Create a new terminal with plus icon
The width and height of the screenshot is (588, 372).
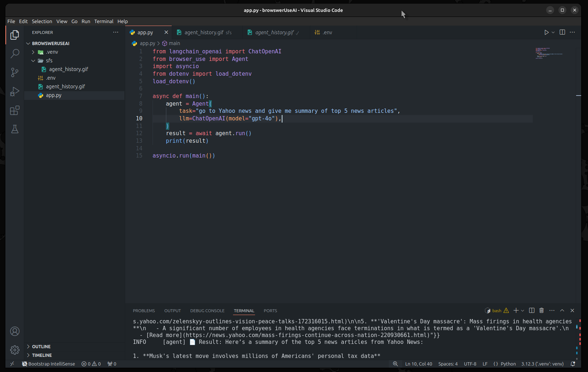pos(516,311)
